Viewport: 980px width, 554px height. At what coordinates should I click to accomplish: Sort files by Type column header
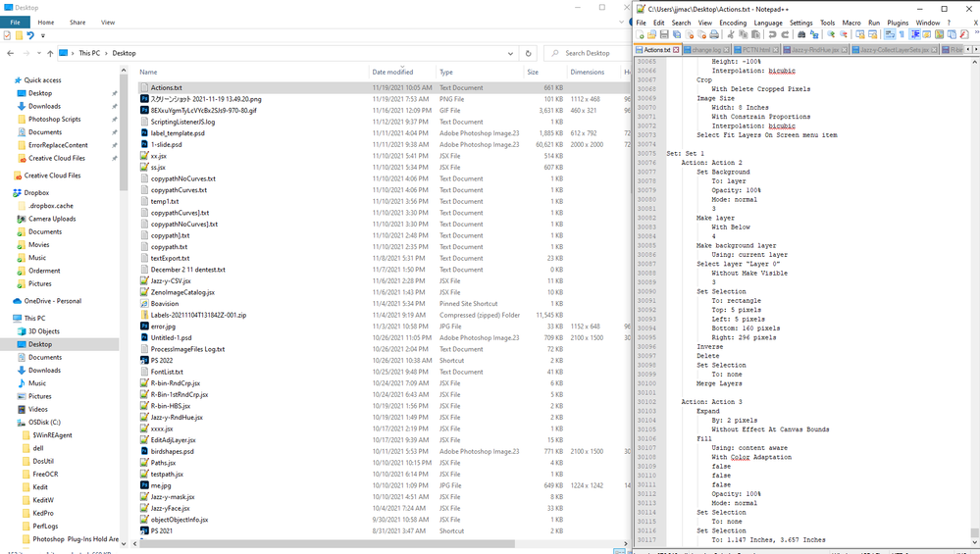pyautogui.click(x=446, y=72)
